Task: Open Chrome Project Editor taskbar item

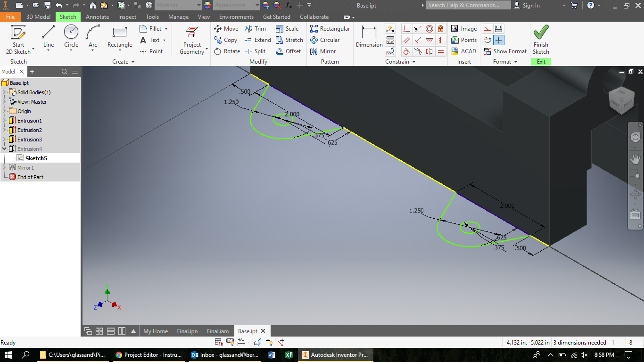Action: [149, 354]
